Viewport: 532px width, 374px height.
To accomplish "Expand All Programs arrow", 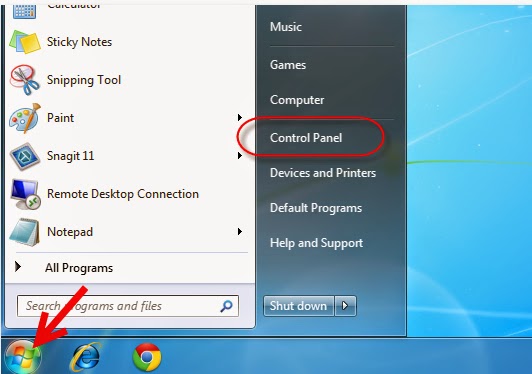I will coord(18,267).
